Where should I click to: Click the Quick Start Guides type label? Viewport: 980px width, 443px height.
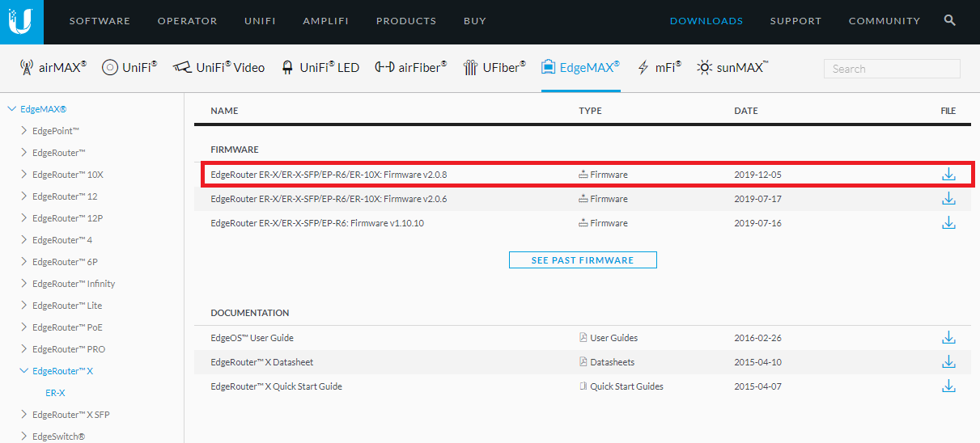pyautogui.click(x=626, y=386)
